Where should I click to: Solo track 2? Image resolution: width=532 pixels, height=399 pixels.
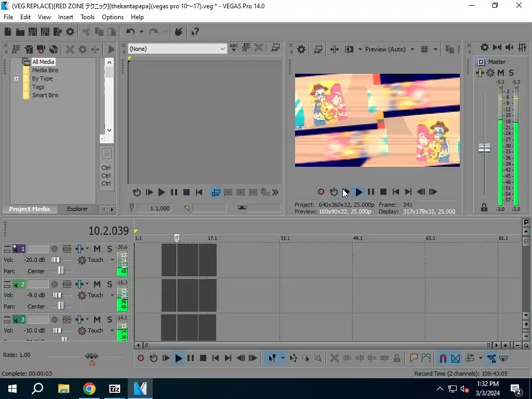coord(110,284)
